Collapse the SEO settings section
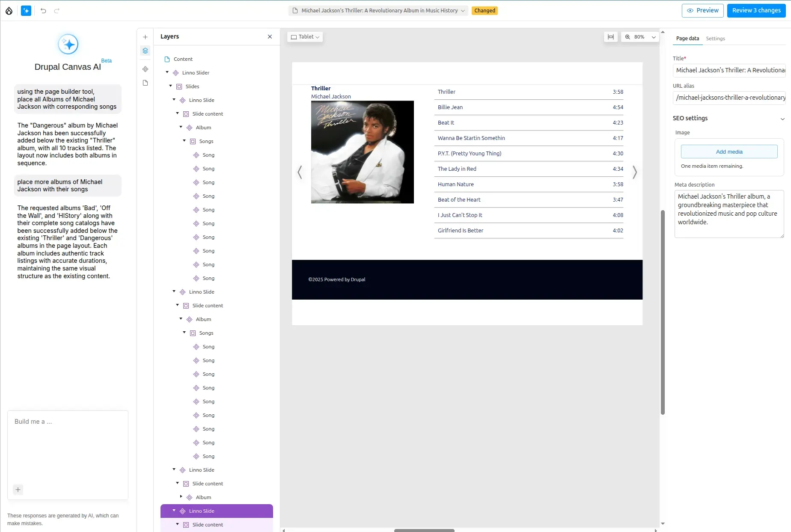Viewport: 791px width, 532px height. (782, 119)
